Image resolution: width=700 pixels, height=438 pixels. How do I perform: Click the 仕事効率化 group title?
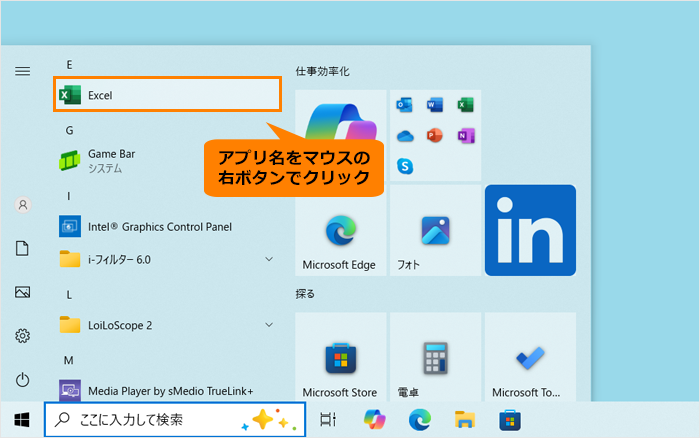click(322, 71)
